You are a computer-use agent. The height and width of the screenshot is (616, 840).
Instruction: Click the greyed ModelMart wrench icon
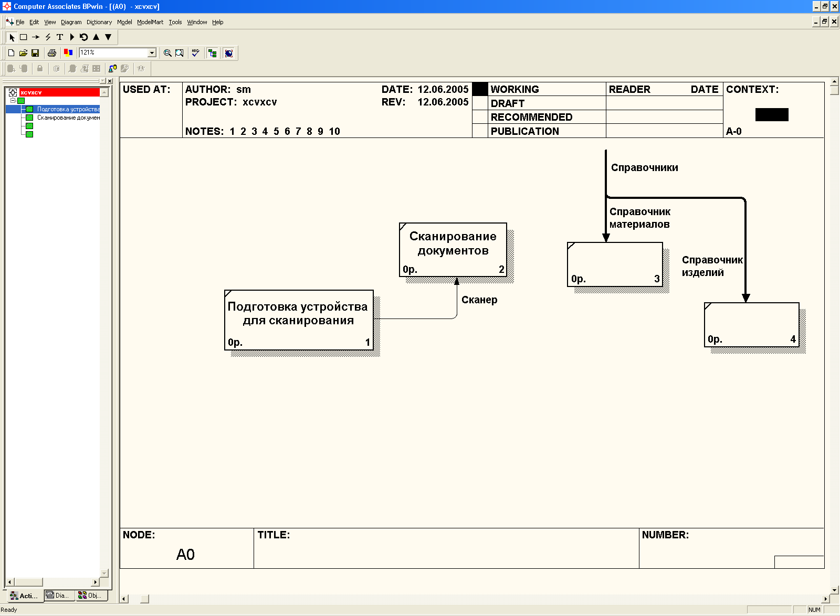tap(125, 69)
